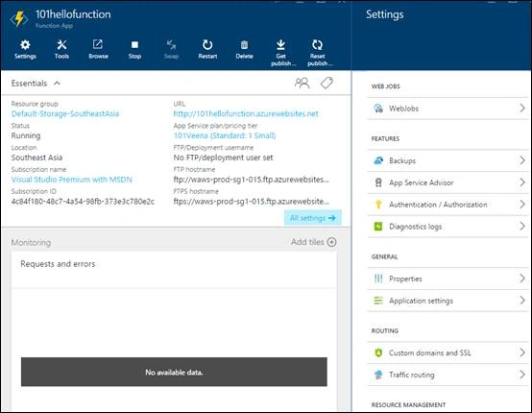Collapse the Essentials section chevron
532x413 pixels.
[57, 84]
